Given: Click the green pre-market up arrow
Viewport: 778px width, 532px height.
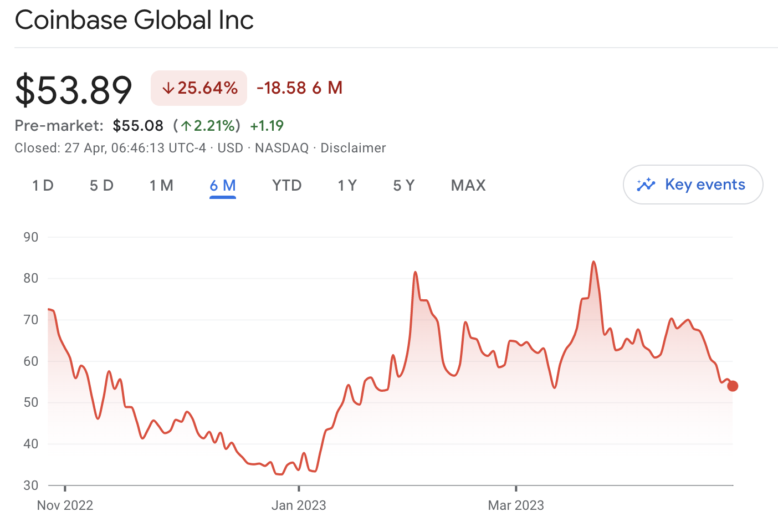Looking at the screenshot, I should [186, 126].
